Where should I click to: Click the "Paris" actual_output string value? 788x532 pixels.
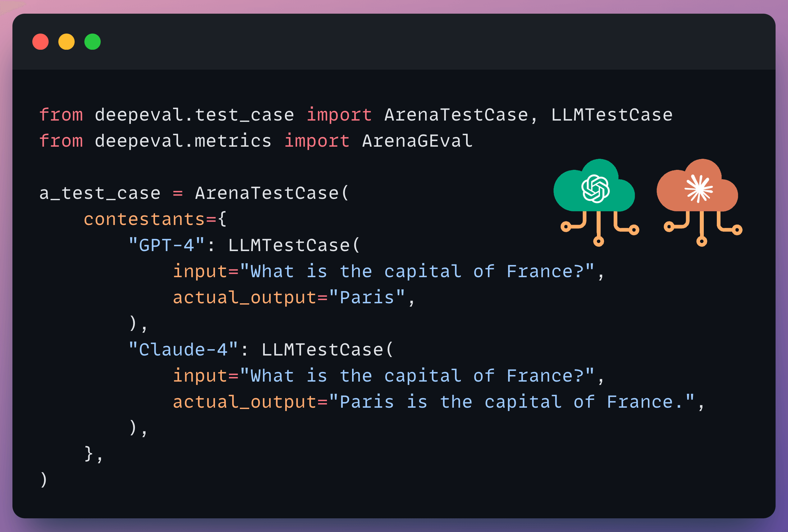(x=367, y=297)
